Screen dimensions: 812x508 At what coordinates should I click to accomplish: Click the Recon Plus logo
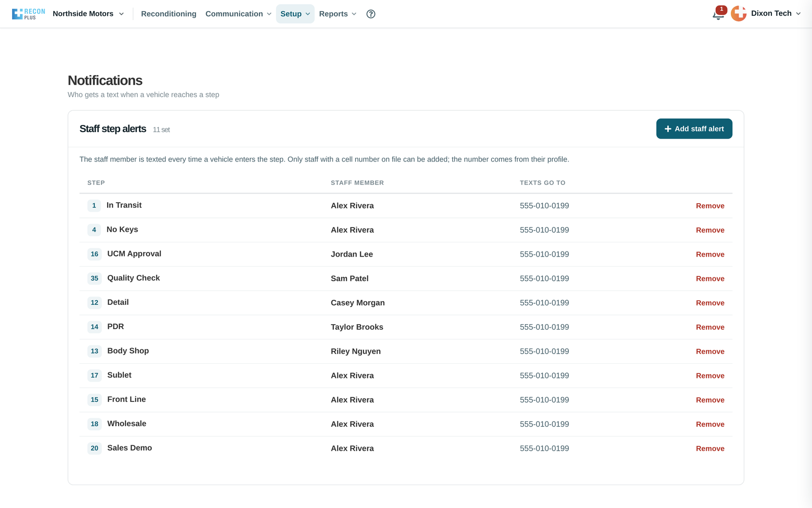coord(28,14)
